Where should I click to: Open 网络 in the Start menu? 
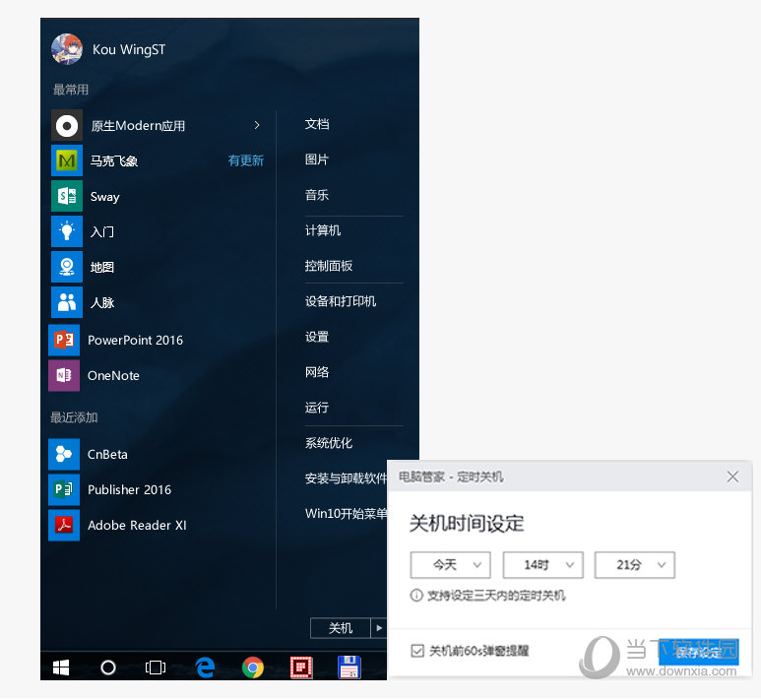317,372
